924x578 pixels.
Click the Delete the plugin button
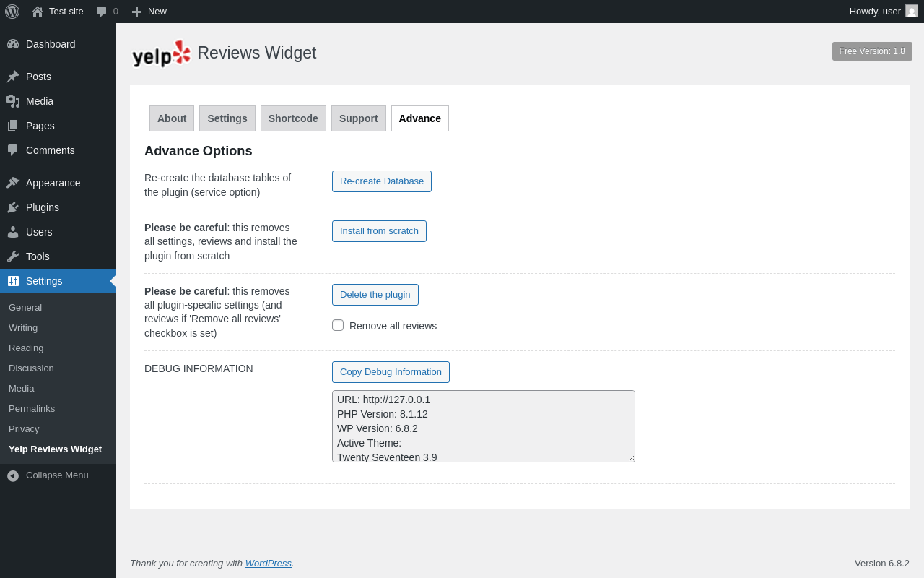[x=375, y=295]
